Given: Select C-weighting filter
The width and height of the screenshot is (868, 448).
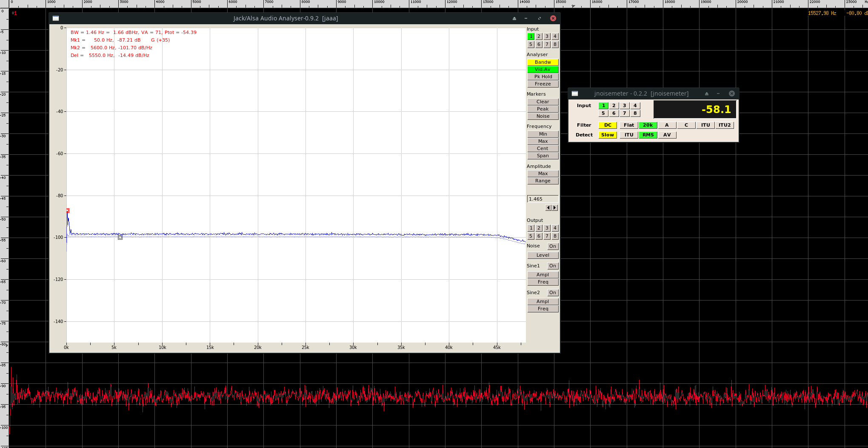Looking at the screenshot, I should coord(686,125).
